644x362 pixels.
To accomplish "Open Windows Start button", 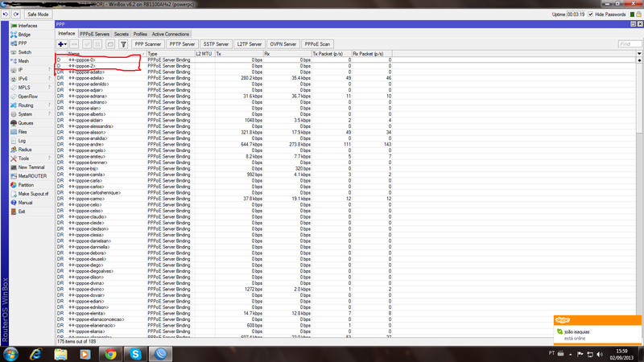I will pos(10,354).
